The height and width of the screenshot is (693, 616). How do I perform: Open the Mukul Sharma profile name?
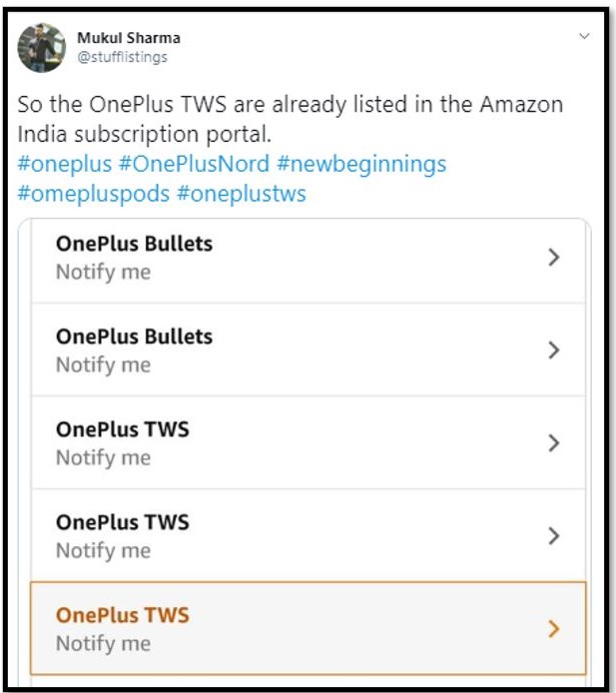click(x=129, y=38)
